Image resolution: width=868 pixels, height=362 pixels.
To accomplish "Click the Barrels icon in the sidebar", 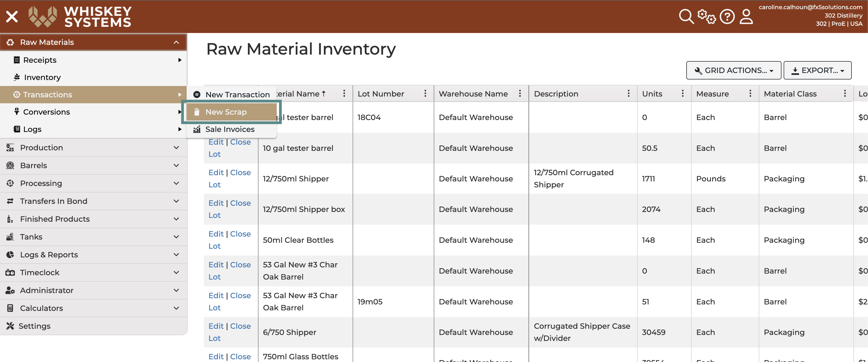I will click(10, 165).
